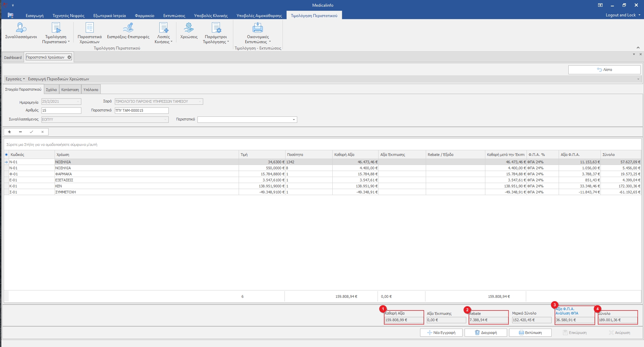Switch to the Φαρμακείο ribbon tab

[x=144, y=16]
